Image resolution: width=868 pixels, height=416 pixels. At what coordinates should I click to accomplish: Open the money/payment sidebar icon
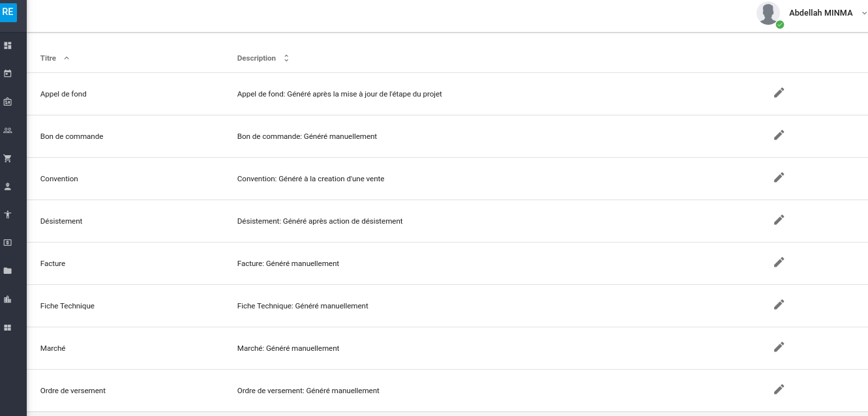8,243
